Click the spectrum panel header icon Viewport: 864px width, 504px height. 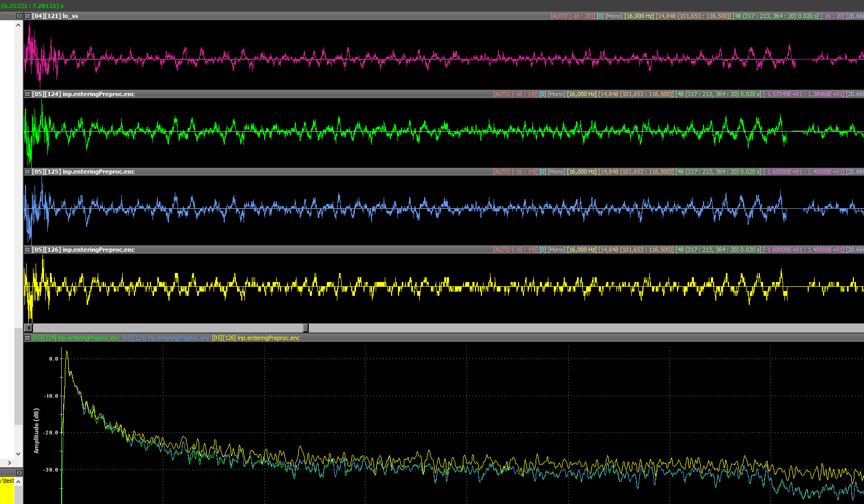[27, 338]
